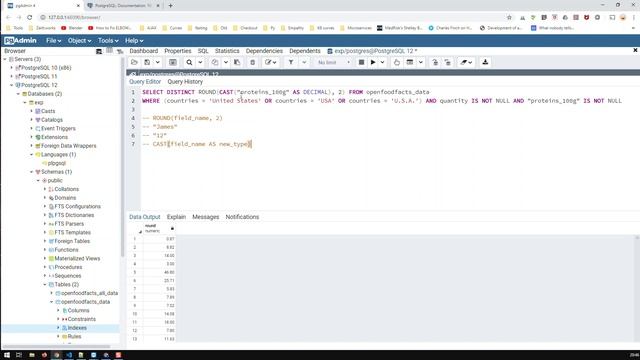Open the No limit rows dropdown
The width and height of the screenshot is (640, 360).
tap(334, 62)
